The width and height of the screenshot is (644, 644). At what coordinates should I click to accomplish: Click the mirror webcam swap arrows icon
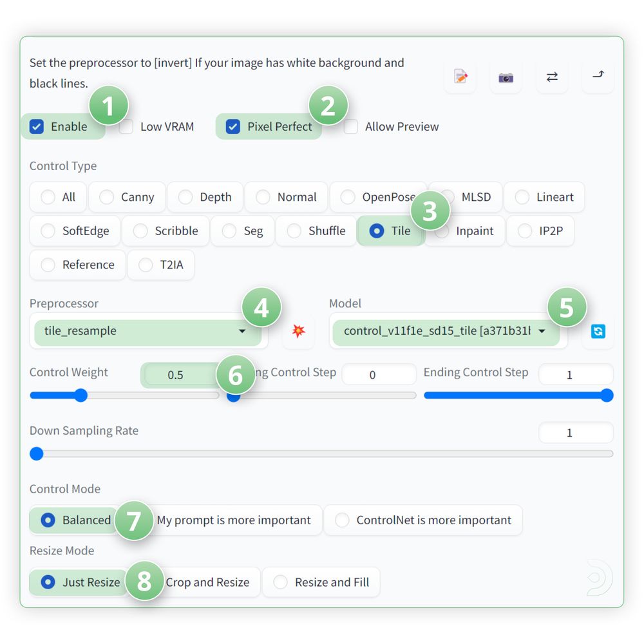point(552,77)
